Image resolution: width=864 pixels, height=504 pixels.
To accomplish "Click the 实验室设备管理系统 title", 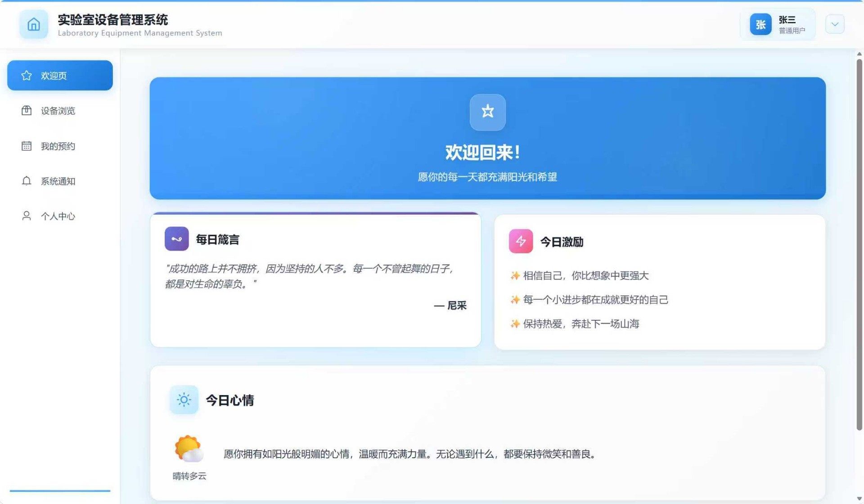I will pyautogui.click(x=112, y=20).
